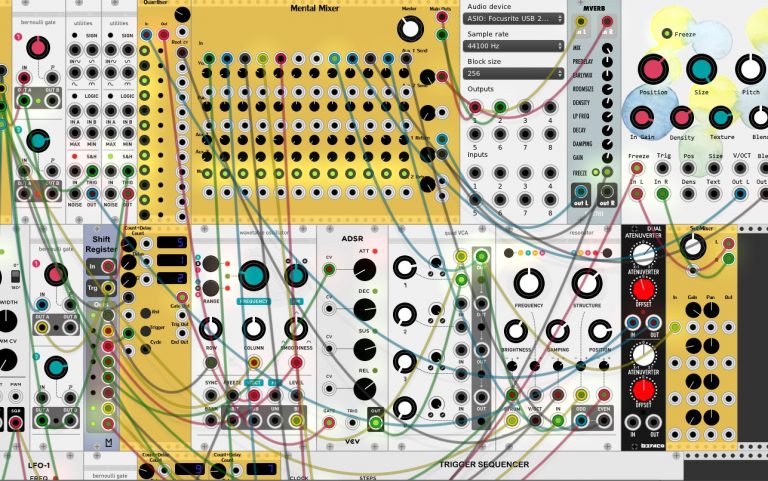Click the ADSR ATT knob
The image size is (768, 481).
click(364, 270)
